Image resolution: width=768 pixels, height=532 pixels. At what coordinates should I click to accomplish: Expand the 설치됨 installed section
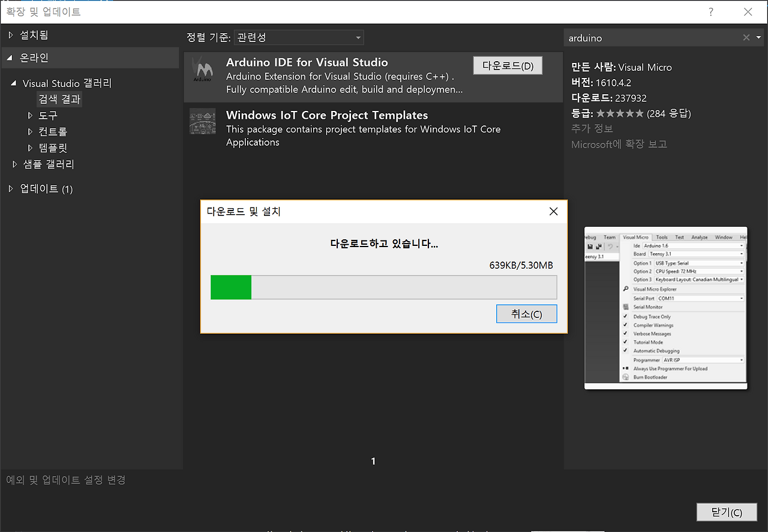tap(11, 35)
